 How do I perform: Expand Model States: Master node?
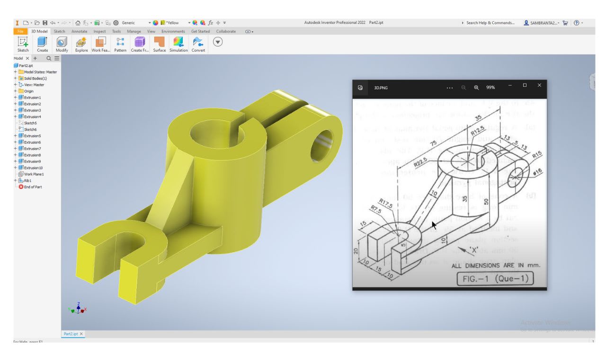click(x=16, y=72)
